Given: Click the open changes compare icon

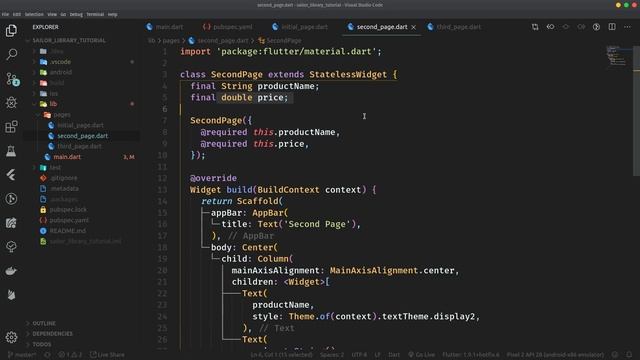Looking at the screenshot, I should pos(535,27).
